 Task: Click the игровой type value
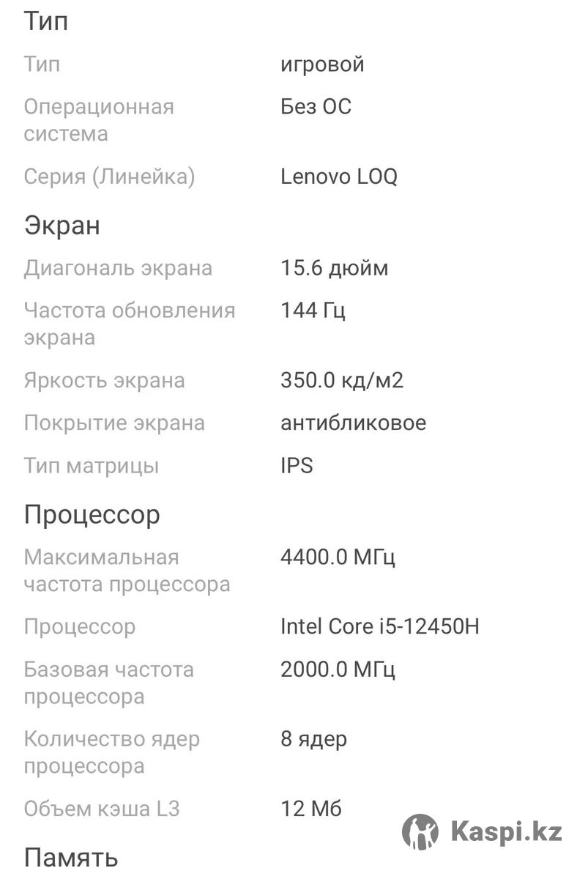[x=322, y=65]
